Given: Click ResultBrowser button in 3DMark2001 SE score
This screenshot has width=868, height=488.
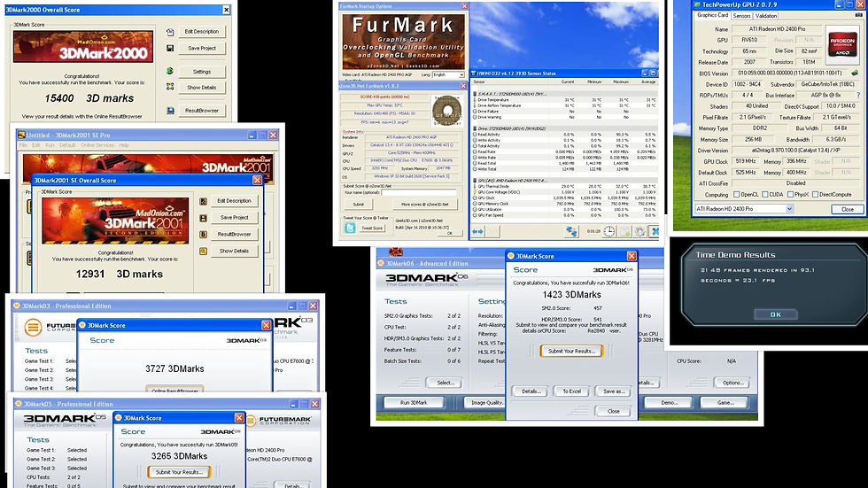Looking at the screenshot, I should pyautogui.click(x=234, y=234).
